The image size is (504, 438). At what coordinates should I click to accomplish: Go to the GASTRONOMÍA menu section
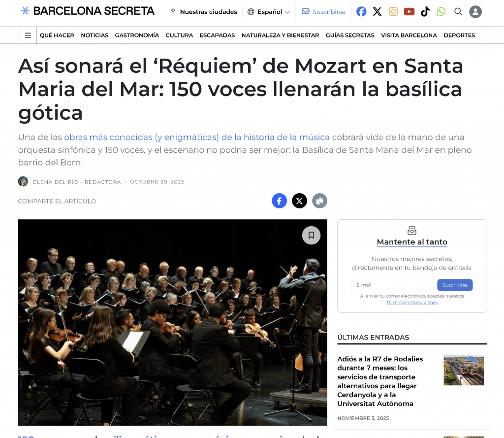(x=137, y=35)
